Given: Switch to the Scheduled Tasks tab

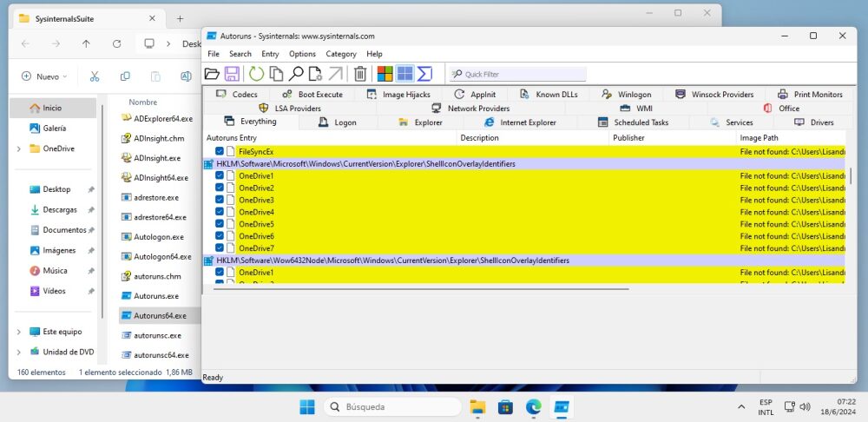Looking at the screenshot, I should pos(634,122).
